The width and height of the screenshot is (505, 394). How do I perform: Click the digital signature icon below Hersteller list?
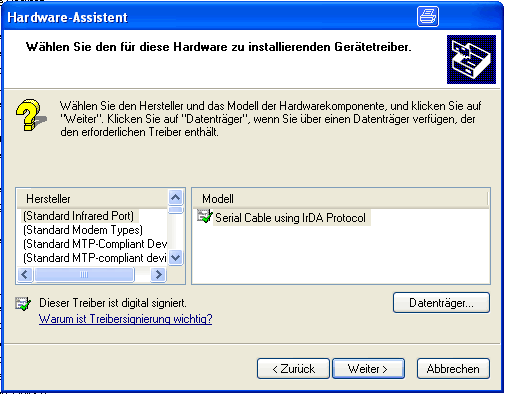(x=23, y=304)
